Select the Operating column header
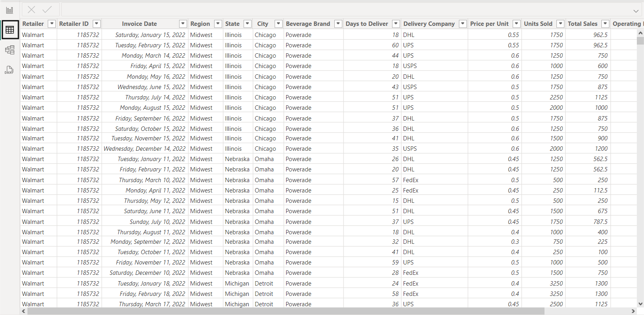Screen dimensions: 644x315 627,24
